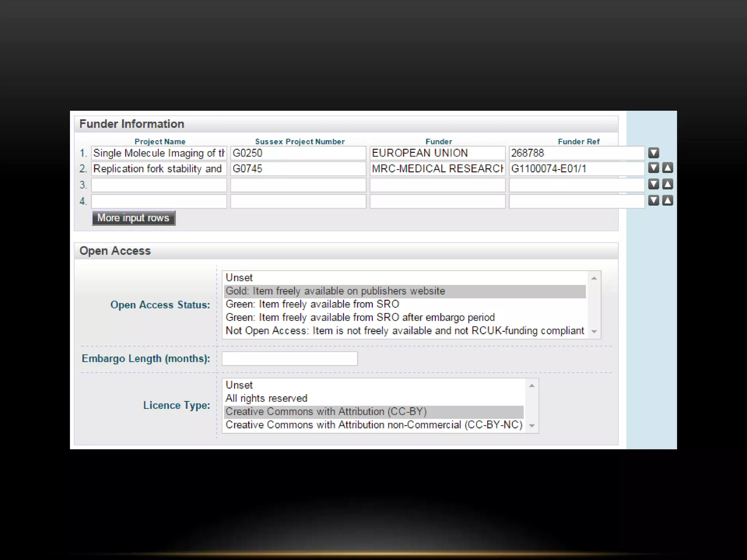Edit EUROPEAN UNION funder field

coord(437,153)
